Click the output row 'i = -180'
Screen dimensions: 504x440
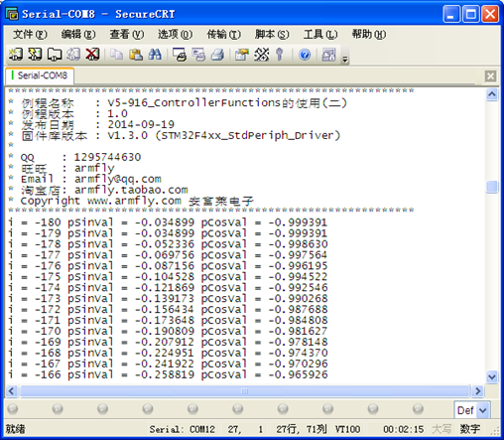168,222
